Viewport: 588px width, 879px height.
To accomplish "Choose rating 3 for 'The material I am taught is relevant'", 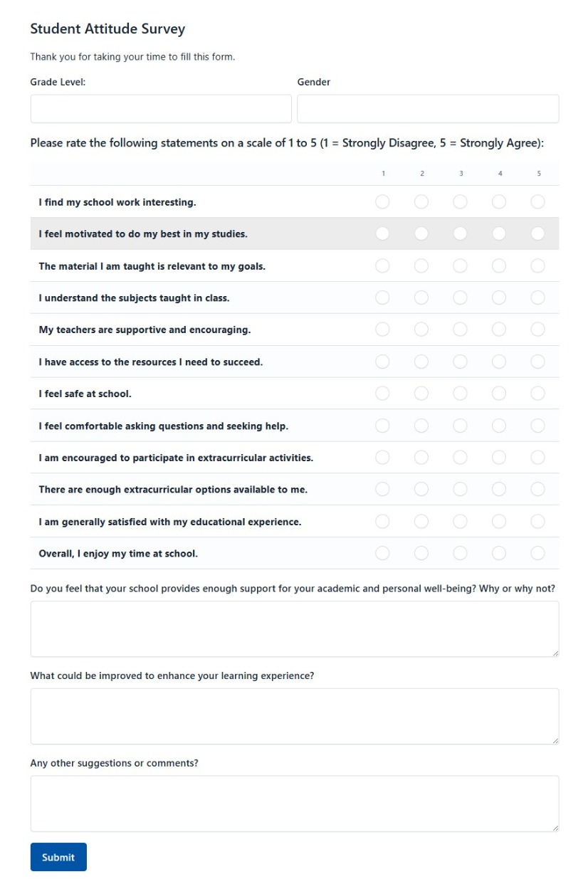I will coord(461,265).
